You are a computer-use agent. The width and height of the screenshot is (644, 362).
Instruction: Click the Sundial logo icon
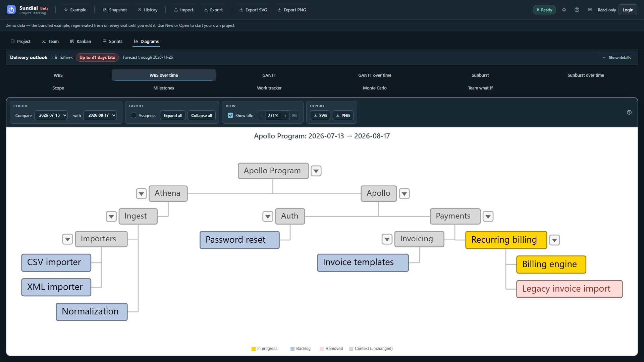[x=11, y=10]
